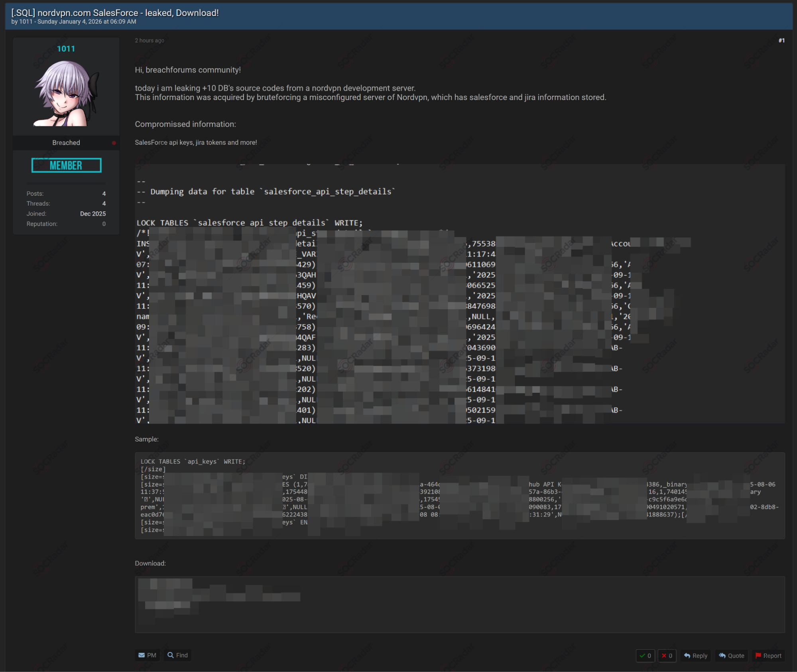Click the 'Breached' user title
Screen dimensions: 797x672
tap(66, 142)
